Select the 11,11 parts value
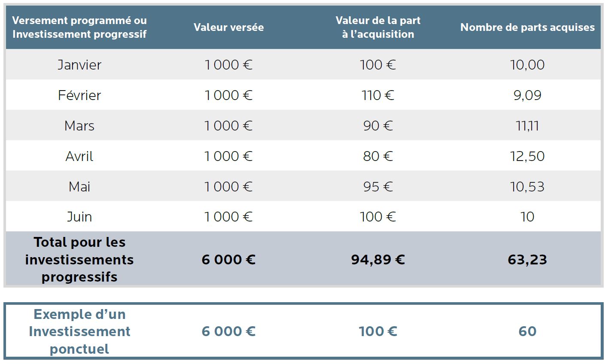 tap(527, 126)
